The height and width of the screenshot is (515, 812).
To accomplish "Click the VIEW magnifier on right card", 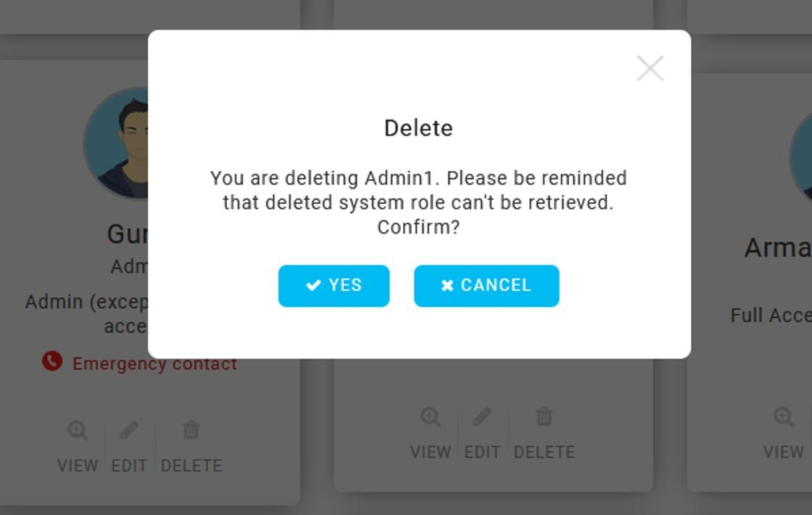I will 784,416.
